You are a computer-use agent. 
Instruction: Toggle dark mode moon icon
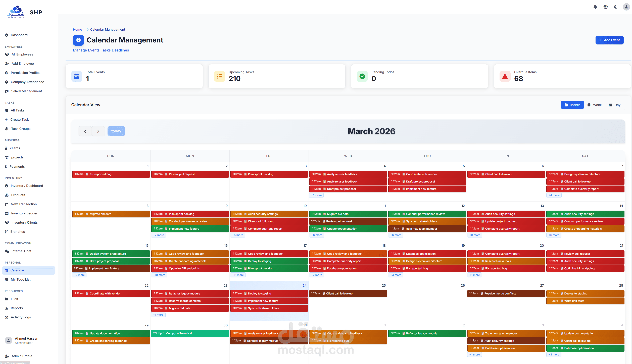[616, 7]
